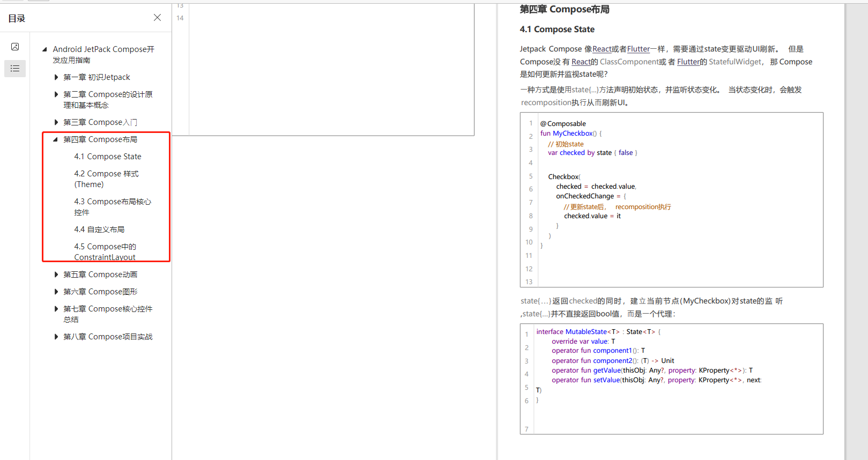Expand 第七章 Compose核心控件总结 arrow
Image resolution: width=868 pixels, height=460 pixels.
pos(56,309)
